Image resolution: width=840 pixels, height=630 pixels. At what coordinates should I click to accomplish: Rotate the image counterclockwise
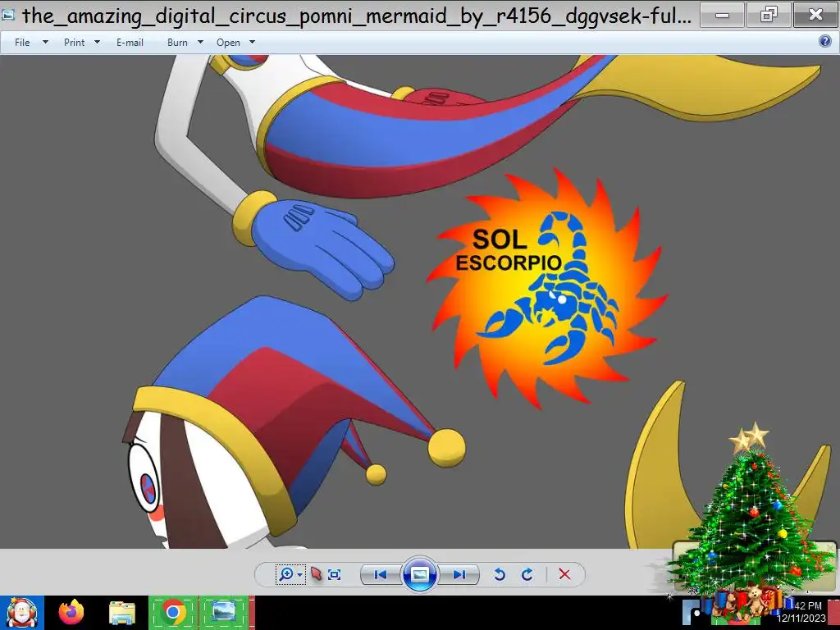[x=500, y=575]
